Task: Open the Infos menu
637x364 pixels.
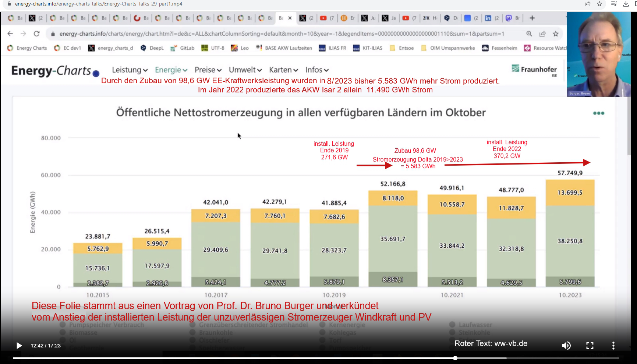Action: pyautogui.click(x=317, y=70)
